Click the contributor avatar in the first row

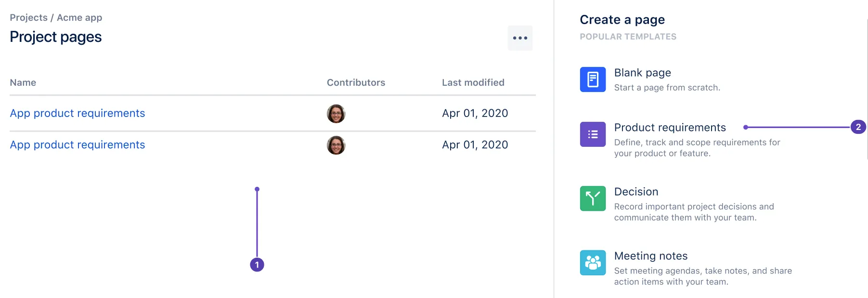[x=336, y=114]
